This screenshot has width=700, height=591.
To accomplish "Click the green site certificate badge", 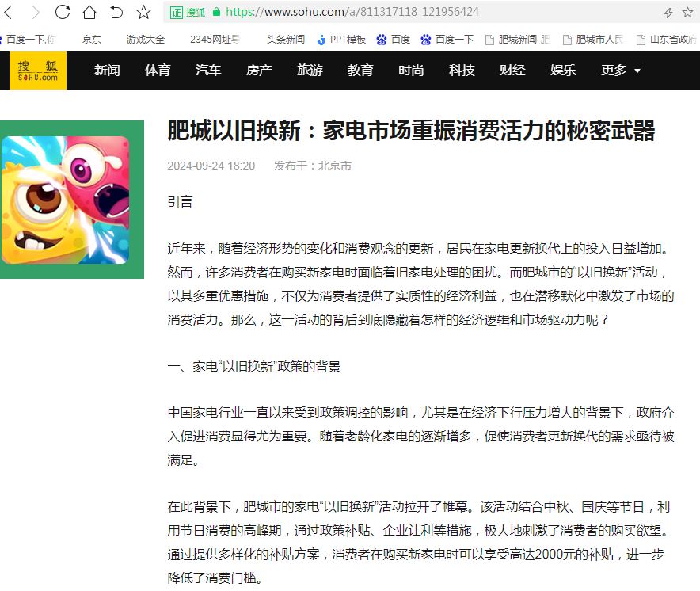I will 188,12.
